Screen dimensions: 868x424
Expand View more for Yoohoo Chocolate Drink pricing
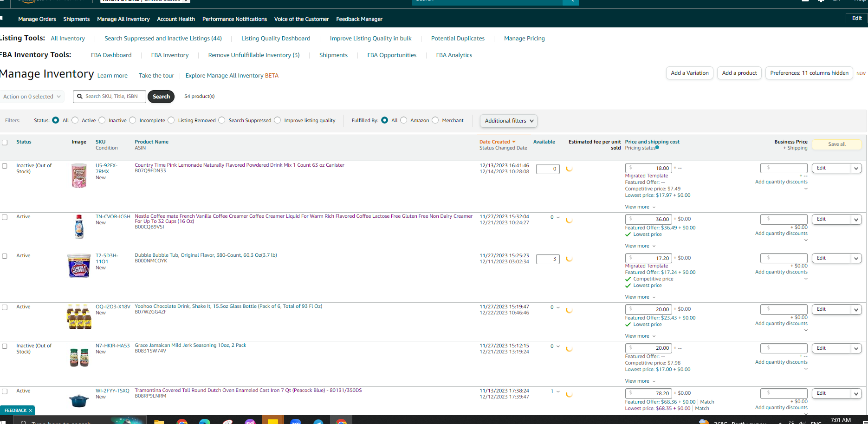coord(640,336)
